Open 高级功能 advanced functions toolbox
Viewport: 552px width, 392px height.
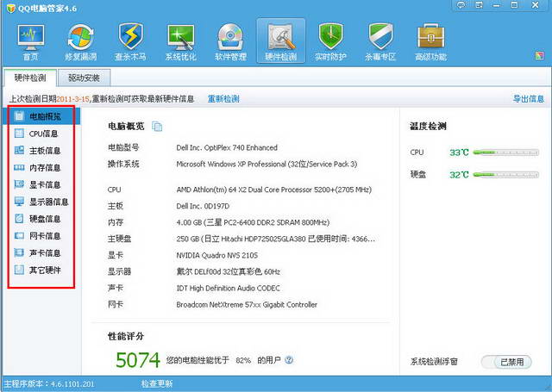[x=430, y=40]
